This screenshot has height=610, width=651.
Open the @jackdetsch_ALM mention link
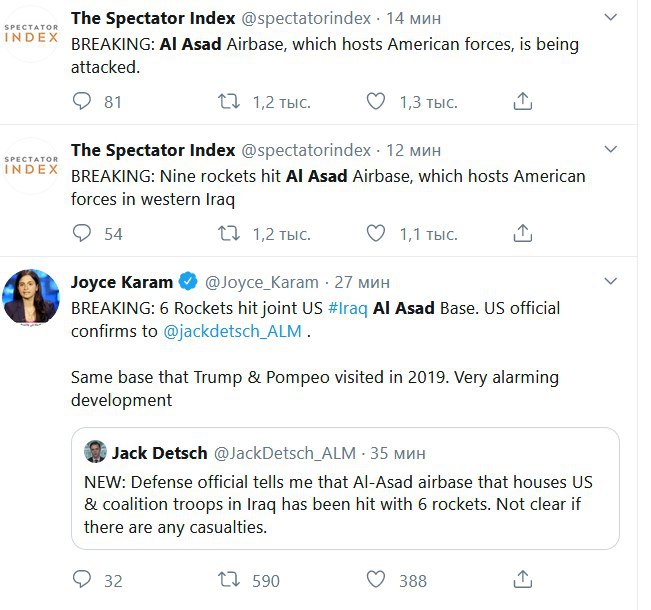point(232,332)
